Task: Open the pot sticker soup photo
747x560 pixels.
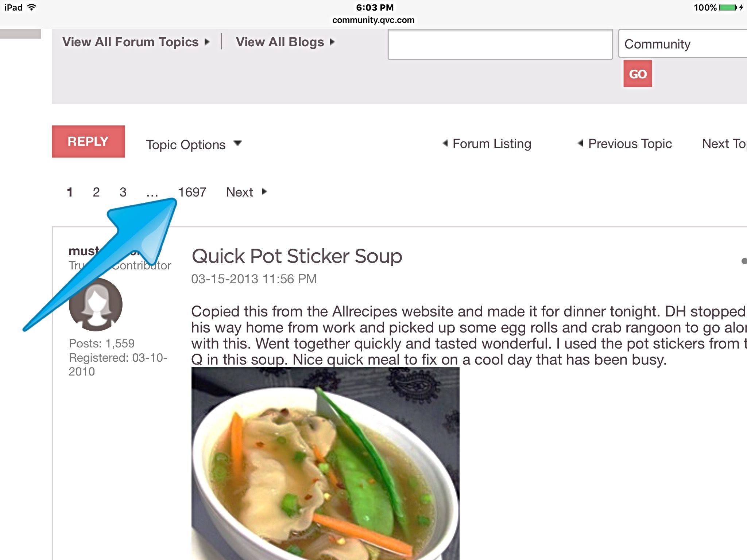Action: pos(325,463)
